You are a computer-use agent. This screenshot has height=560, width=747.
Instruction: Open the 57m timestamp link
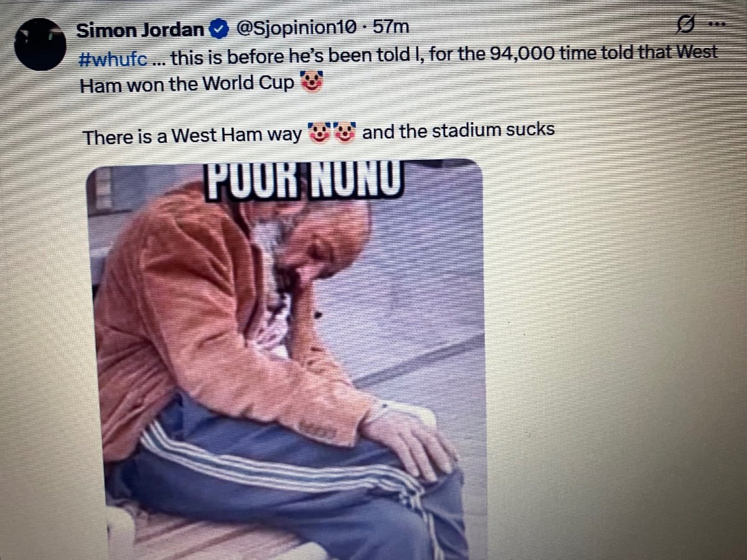[x=390, y=27]
